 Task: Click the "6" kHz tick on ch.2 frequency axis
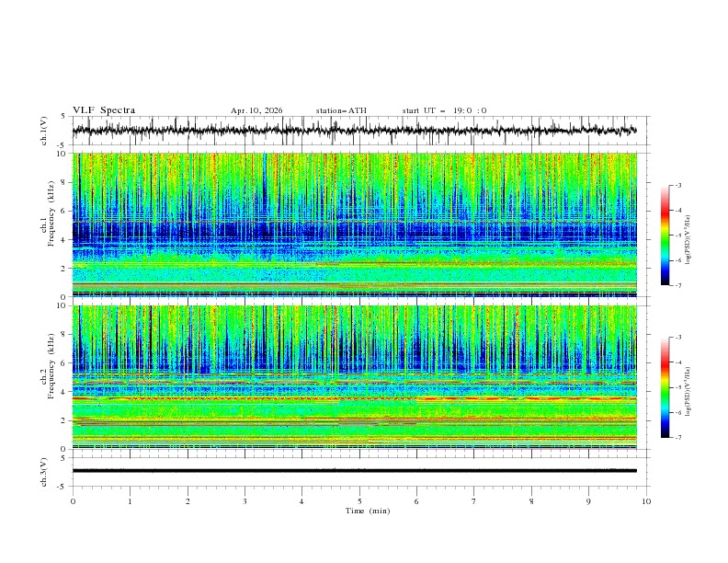point(64,363)
